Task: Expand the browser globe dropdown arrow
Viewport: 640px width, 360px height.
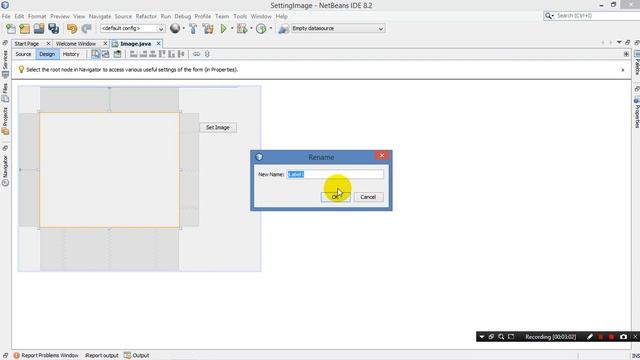Action: click(x=184, y=29)
